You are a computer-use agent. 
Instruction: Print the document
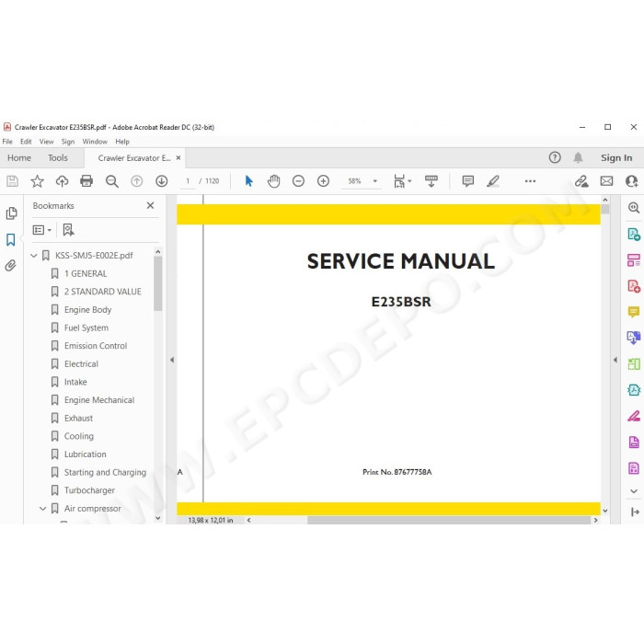pos(86,181)
